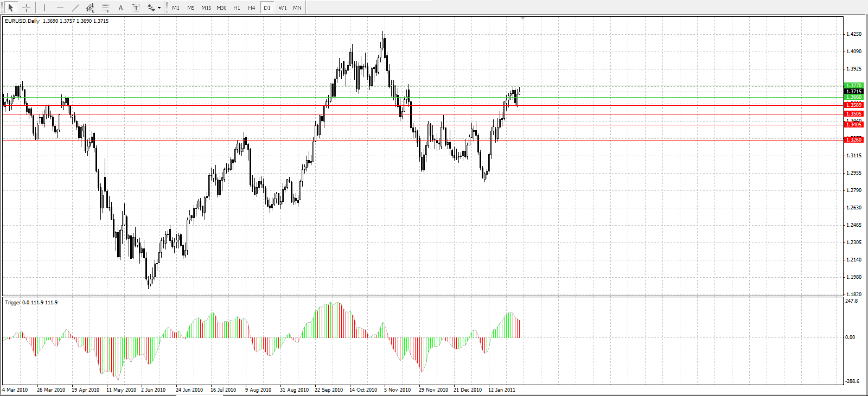This screenshot has width=868, height=396.
Task: Select the Cursor arrow tool
Action: (x=10, y=8)
